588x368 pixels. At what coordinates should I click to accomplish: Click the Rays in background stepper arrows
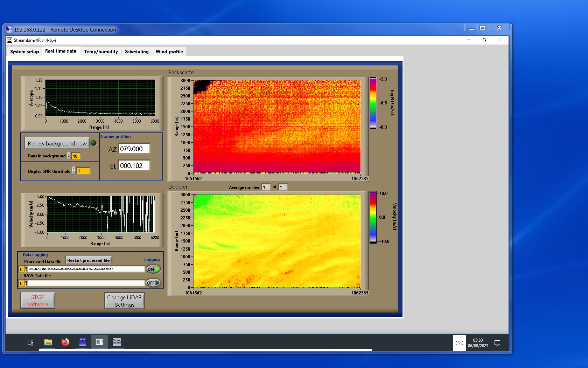click(69, 156)
